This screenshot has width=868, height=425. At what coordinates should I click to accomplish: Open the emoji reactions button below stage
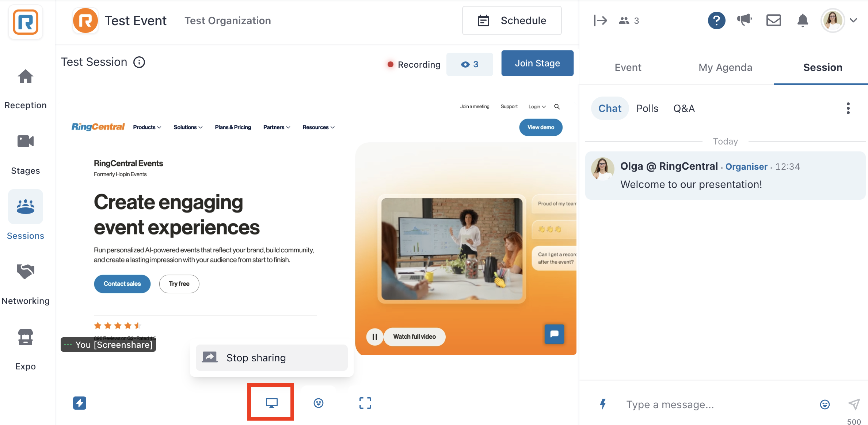pyautogui.click(x=319, y=403)
